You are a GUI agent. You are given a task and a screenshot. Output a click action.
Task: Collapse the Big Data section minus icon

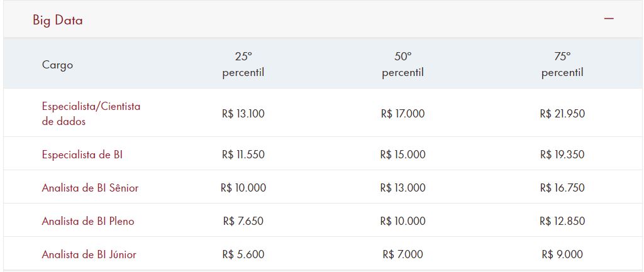[x=608, y=19]
